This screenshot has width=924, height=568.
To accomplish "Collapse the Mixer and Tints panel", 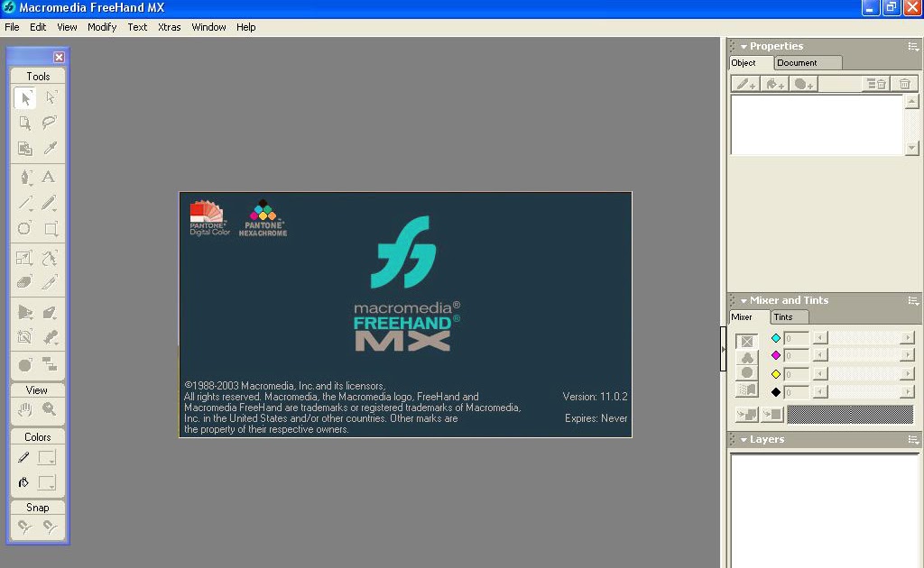I will pyautogui.click(x=743, y=300).
